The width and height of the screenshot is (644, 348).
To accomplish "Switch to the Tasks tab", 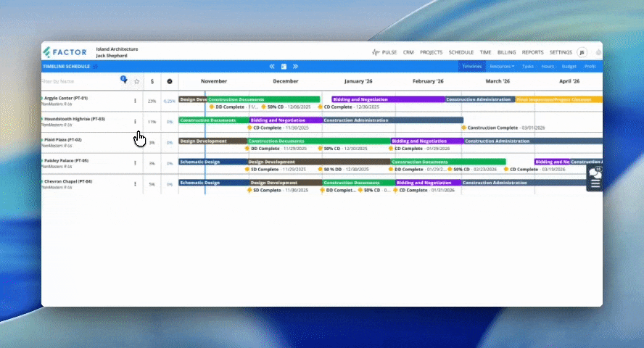I will pyautogui.click(x=528, y=66).
